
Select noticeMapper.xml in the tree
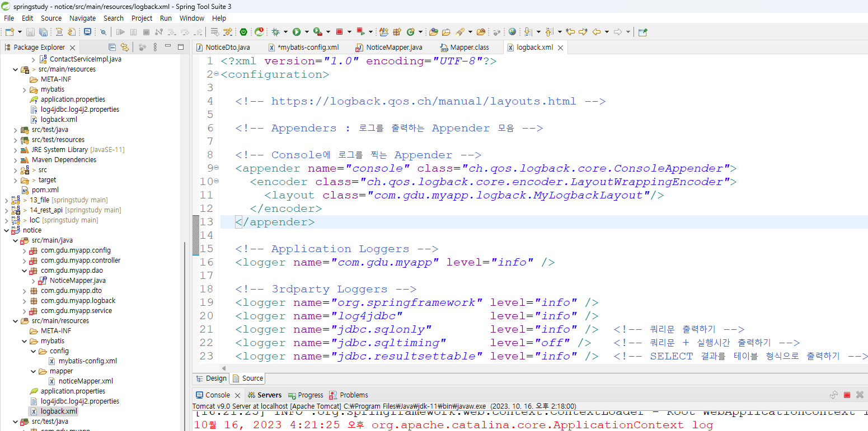coord(86,381)
